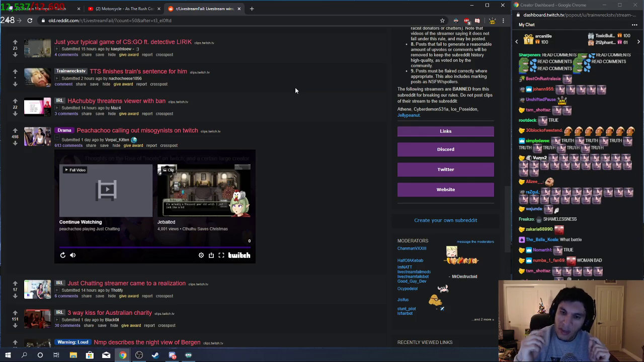Viewport: 644px width, 362px height.
Task: Mute the Twitch clip volume
Action: point(73,255)
